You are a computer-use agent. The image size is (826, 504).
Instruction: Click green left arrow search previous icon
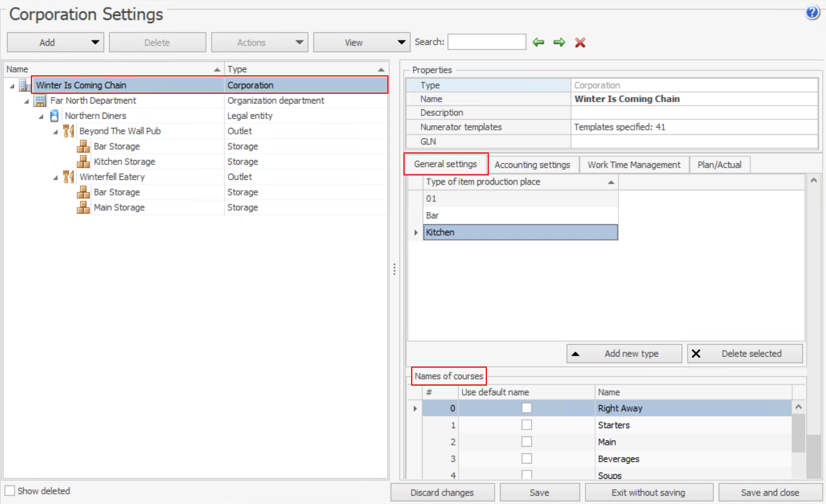[538, 42]
